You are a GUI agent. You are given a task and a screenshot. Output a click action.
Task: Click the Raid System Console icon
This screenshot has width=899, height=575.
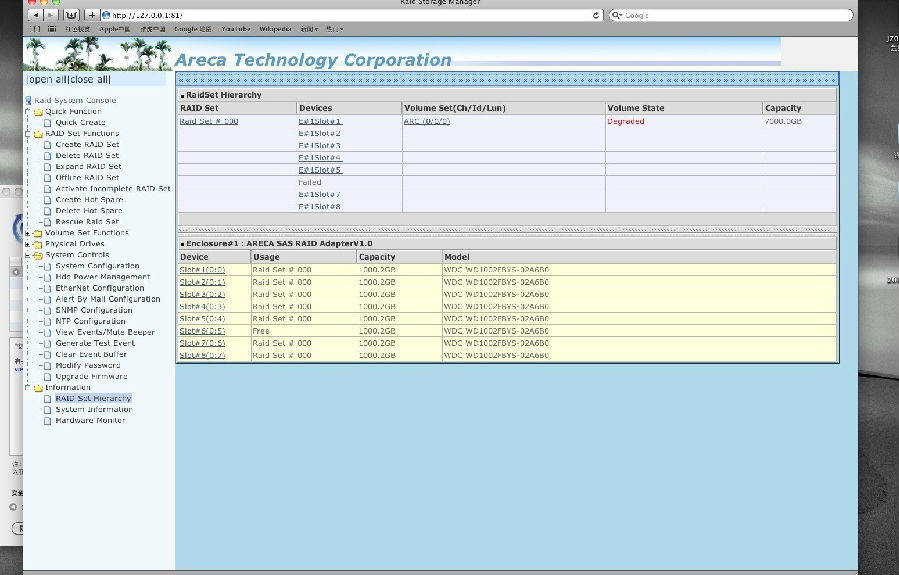28,100
